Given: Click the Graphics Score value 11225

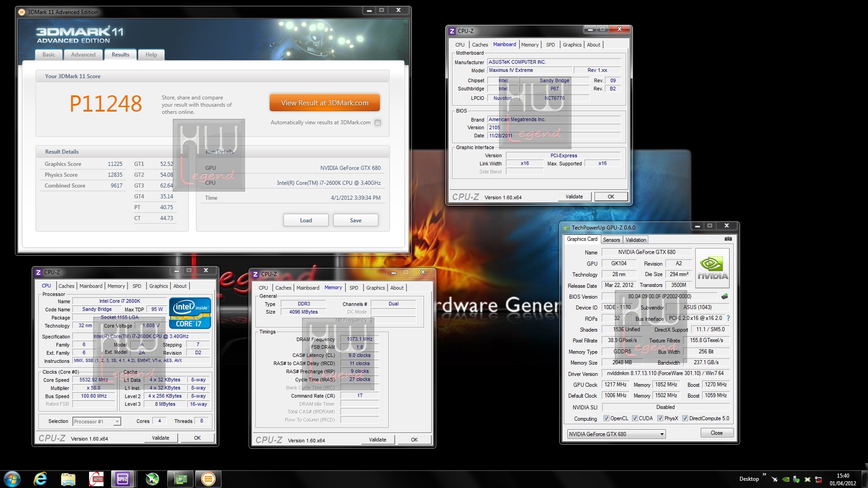Looking at the screenshot, I should [x=115, y=164].
